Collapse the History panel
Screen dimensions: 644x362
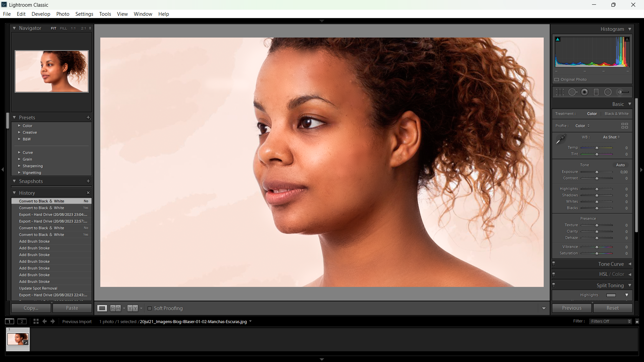click(14, 193)
